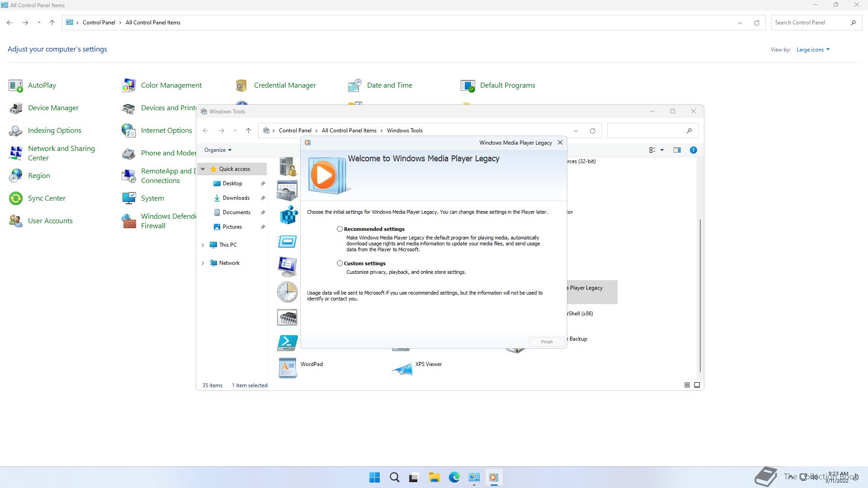Open File Explorer from taskbar
The height and width of the screenshot is (488, 868).
tap(434, 478)
